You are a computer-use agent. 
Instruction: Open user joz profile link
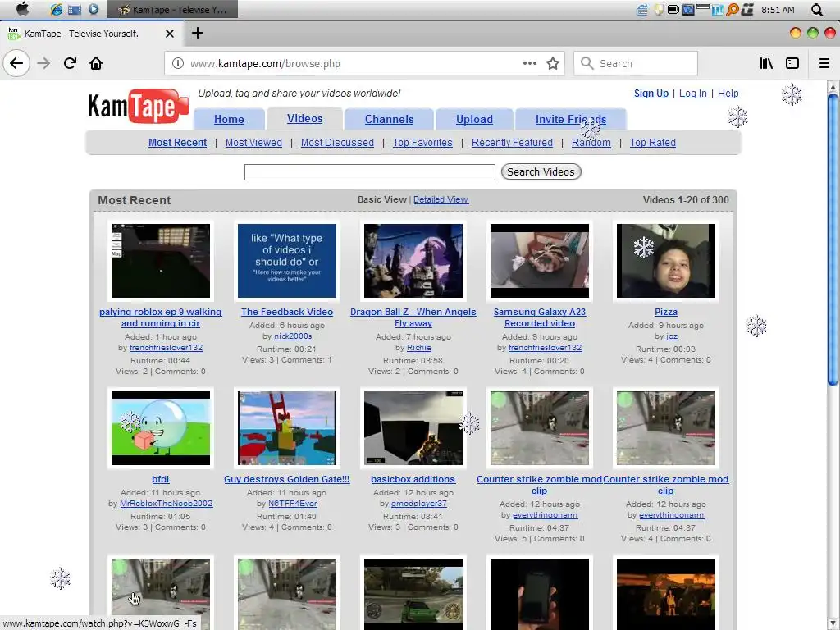coord(672,336)
